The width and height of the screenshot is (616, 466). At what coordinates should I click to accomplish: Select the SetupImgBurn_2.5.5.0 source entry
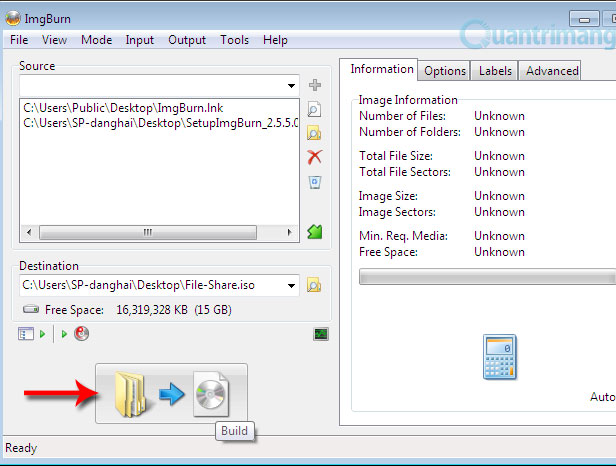(160, 123)
